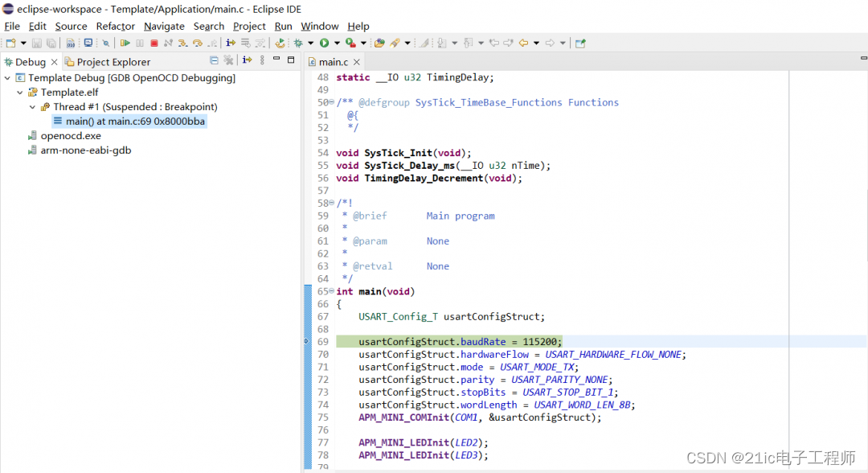Open the Run button's dropdown arrow

click(336, 43)
